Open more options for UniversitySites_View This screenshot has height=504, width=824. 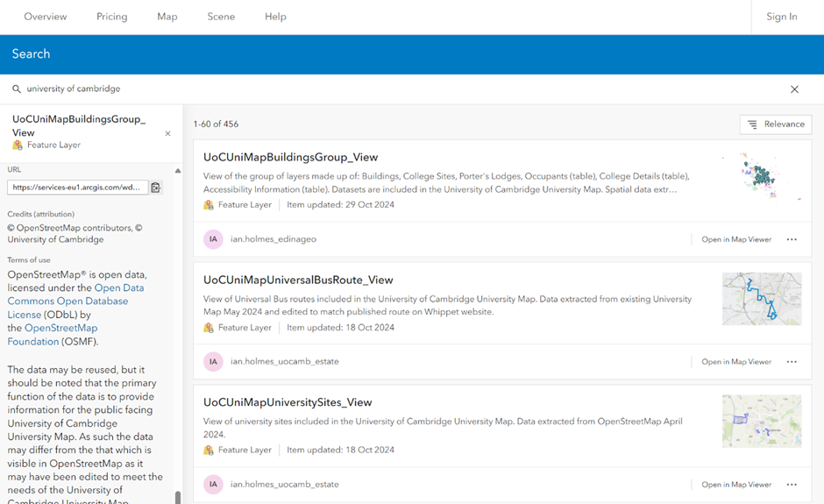click(792, 485)
